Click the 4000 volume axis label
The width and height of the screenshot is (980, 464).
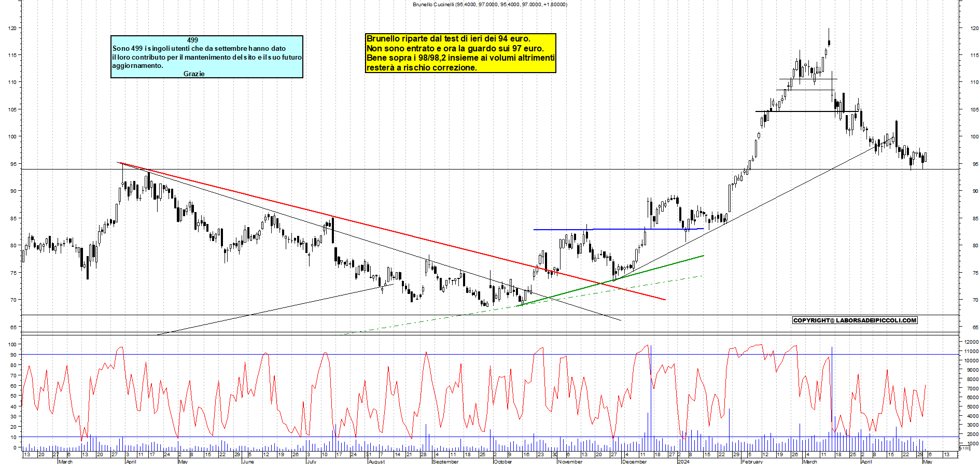coord(973,416)
